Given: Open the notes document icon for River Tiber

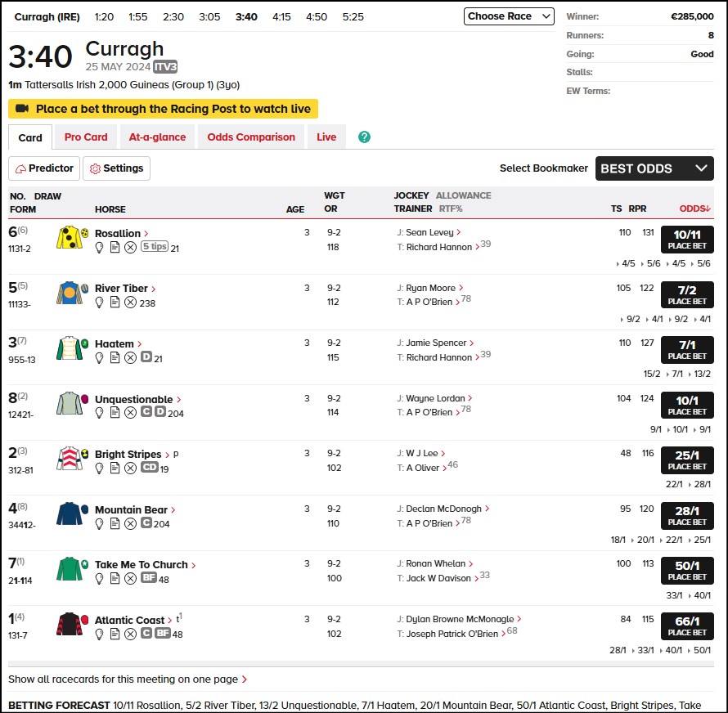Looking at the screenshot, I should click(115, 303).
